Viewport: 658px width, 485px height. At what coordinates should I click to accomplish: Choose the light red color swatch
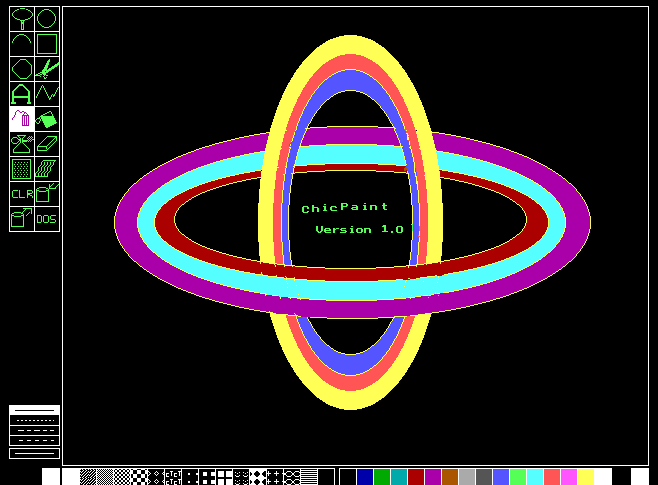click(x=552, y=477)
